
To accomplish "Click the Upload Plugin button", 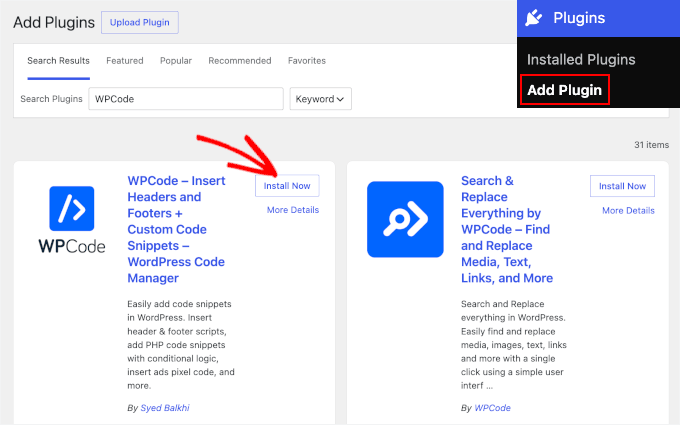I will (x=140, y=23).
